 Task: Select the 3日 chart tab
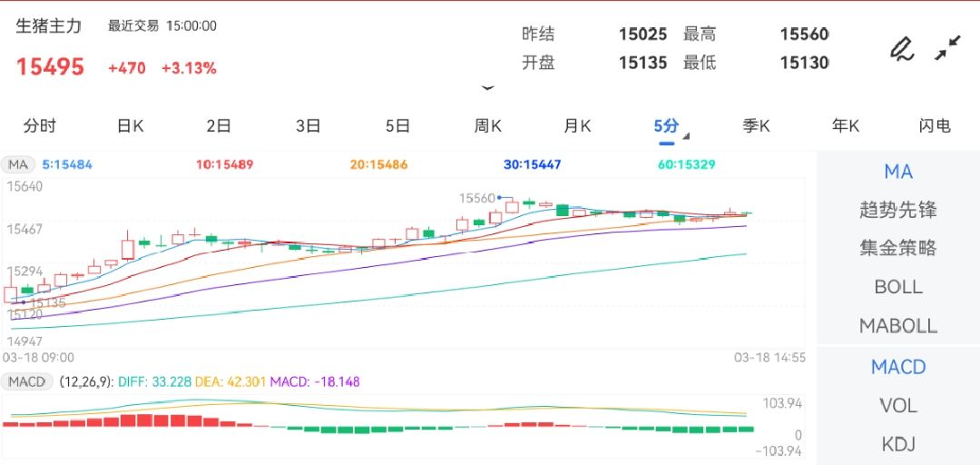(x=309, y=126)
